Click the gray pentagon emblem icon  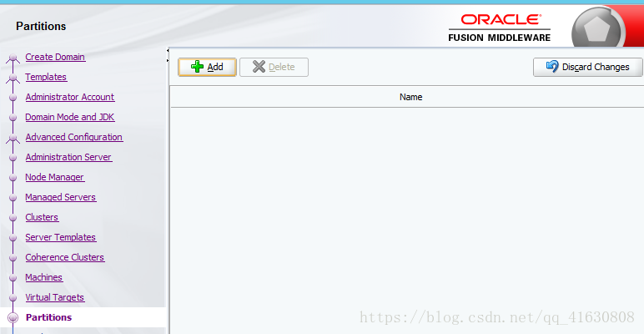coord(598,28)
